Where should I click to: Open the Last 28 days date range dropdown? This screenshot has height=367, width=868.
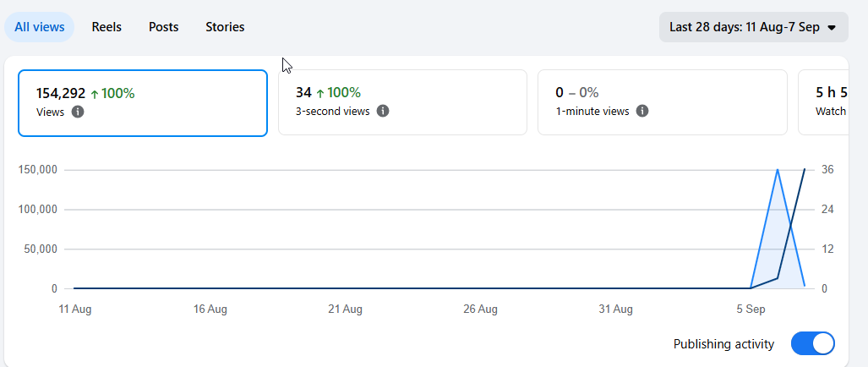tap(753, 27)
